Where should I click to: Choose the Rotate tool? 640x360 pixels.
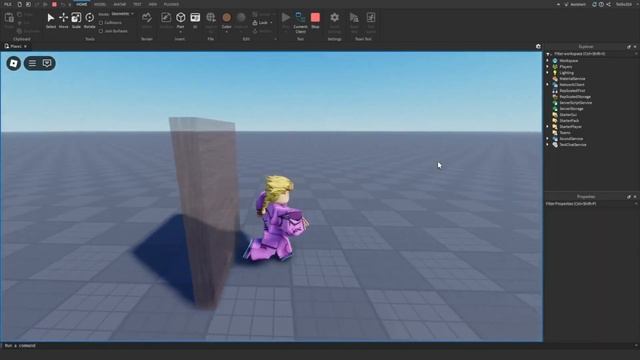(x=89, y=20)
